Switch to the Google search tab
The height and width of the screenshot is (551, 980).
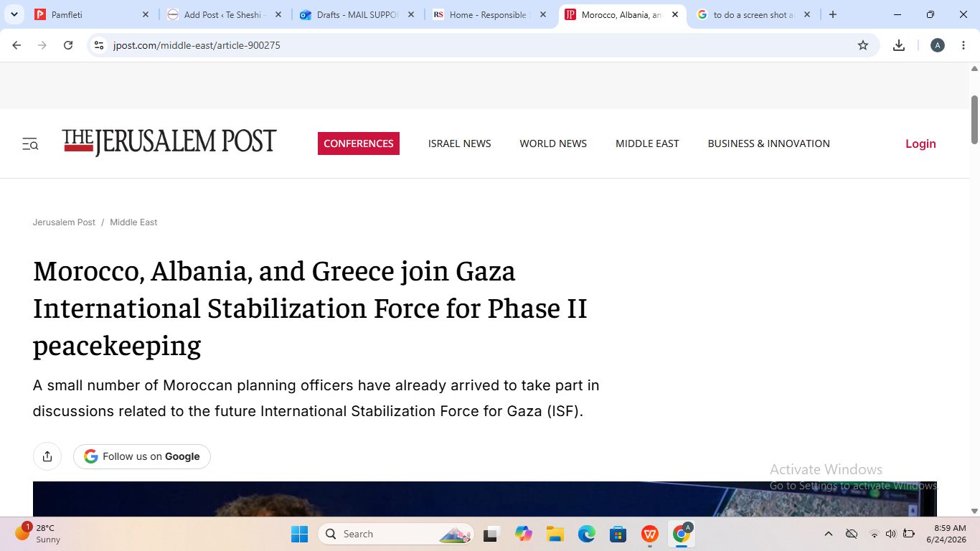[x=753, y=14]
